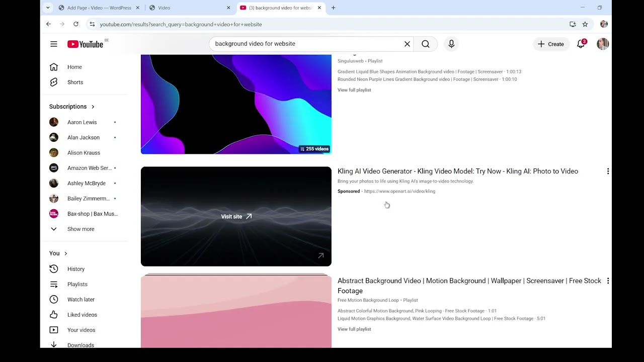Open Singulusweb channel link
Viewport: 644px width, 362px height.
[350, 61]
